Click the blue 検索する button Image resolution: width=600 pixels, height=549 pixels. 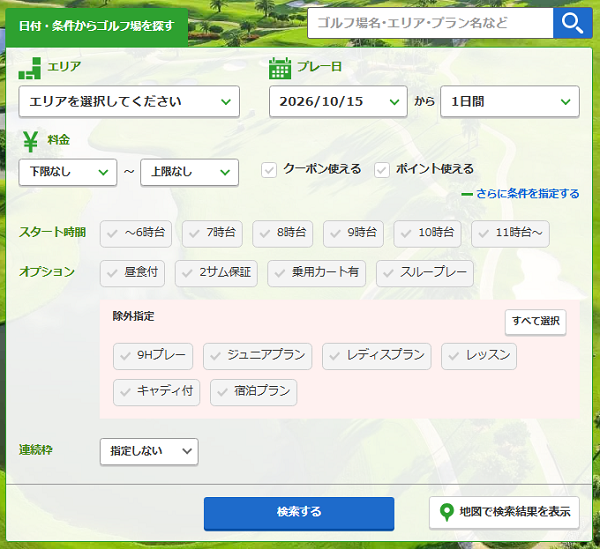(299, 513)
